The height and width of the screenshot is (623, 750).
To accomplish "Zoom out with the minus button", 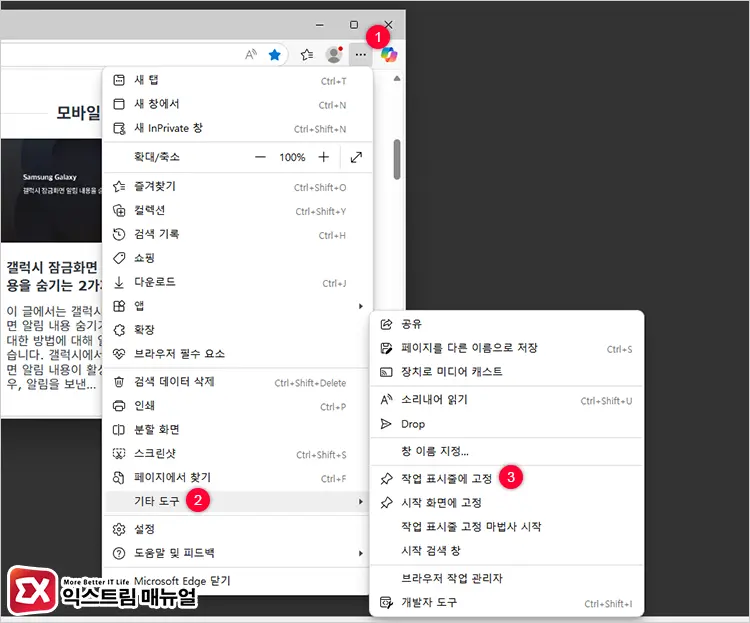I will (x=260, y=157).
